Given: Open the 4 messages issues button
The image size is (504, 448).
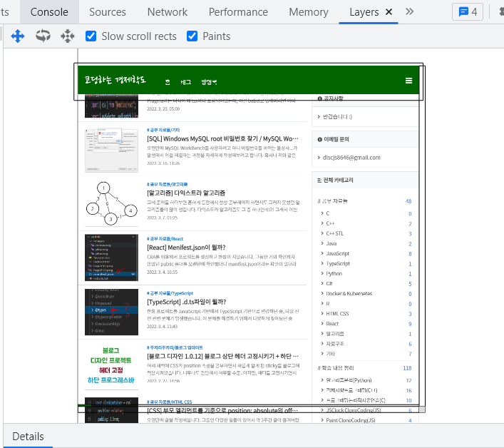Looking at the screenshot, I should [468, 12].
